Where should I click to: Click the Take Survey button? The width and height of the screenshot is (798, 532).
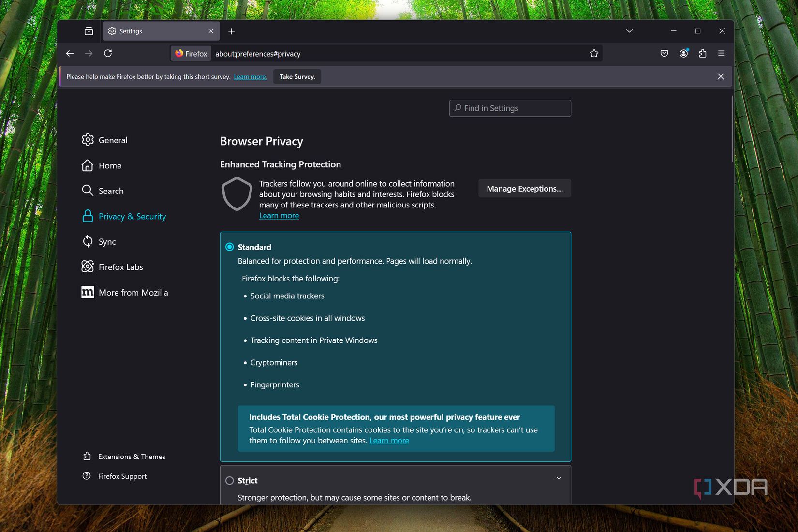pos(297,76)
